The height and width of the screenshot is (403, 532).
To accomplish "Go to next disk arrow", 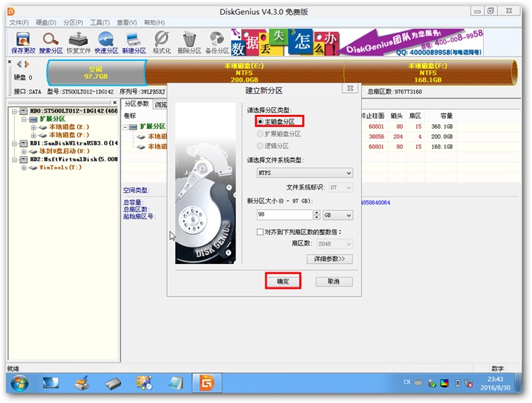I will (x=27, y=64).
